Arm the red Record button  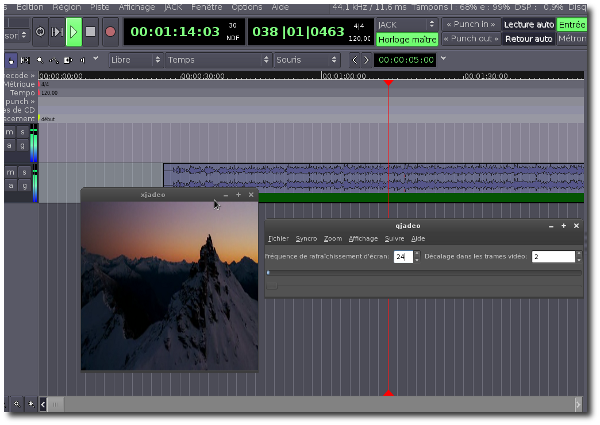click(110, 31)
